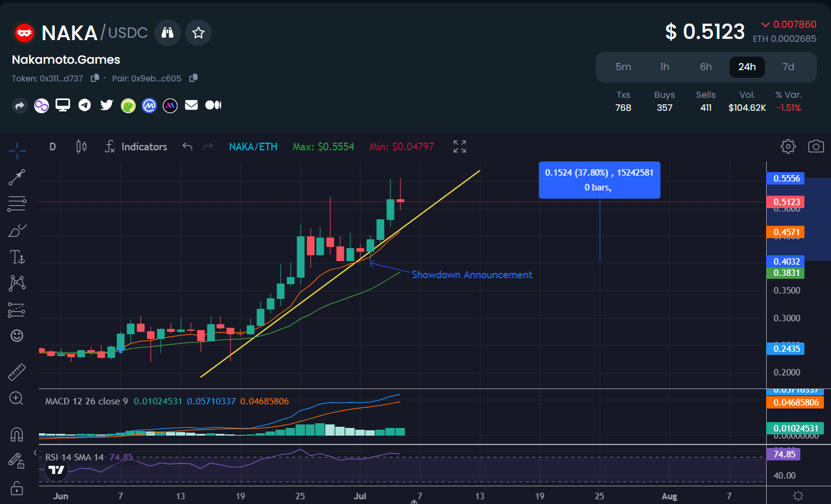The image size is (831, 504).
Task: Click the share arrow icon
Action: (19, 106)
